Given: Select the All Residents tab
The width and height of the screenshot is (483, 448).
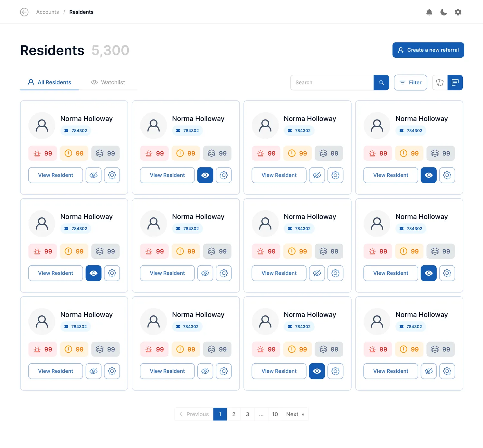Looking at the screenshot, I should 49,82.
